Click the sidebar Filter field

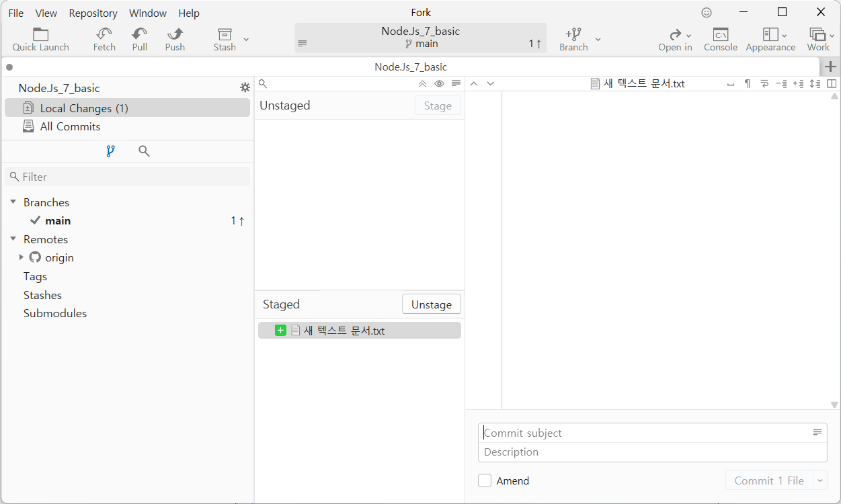(x=127, y=177)
